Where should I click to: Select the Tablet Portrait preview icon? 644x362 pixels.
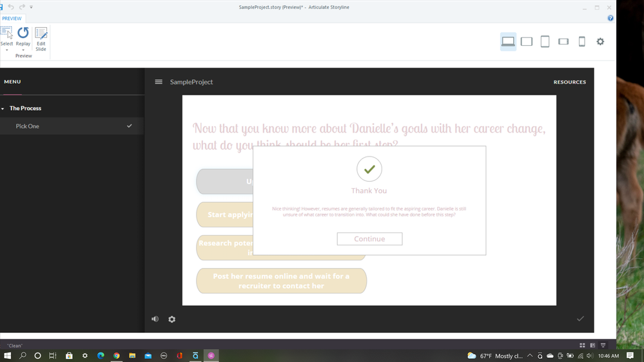pyautogui.click(x=545, y=41)
